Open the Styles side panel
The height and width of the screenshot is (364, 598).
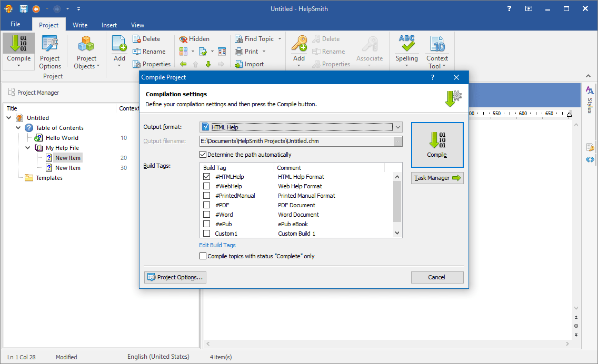tap(590, 99)
